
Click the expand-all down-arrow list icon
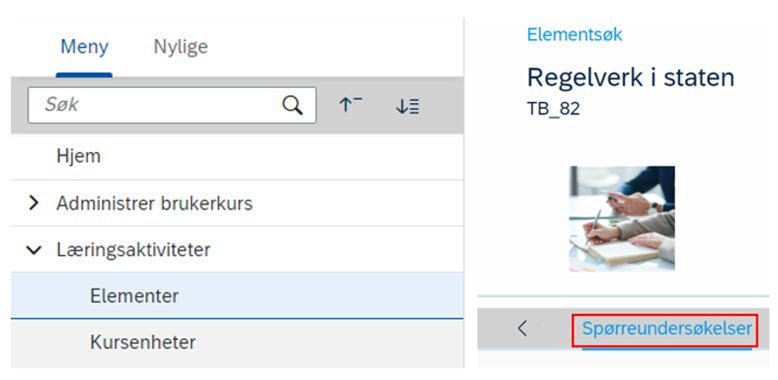click(x=407, y=106)
